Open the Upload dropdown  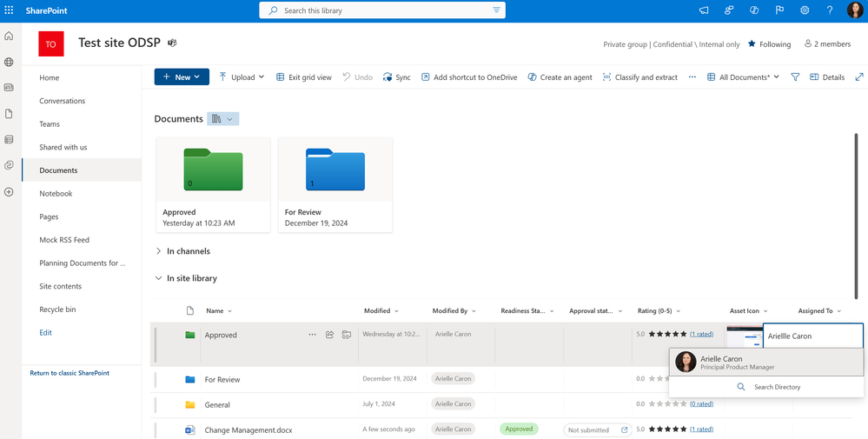(x=242, y=77)
